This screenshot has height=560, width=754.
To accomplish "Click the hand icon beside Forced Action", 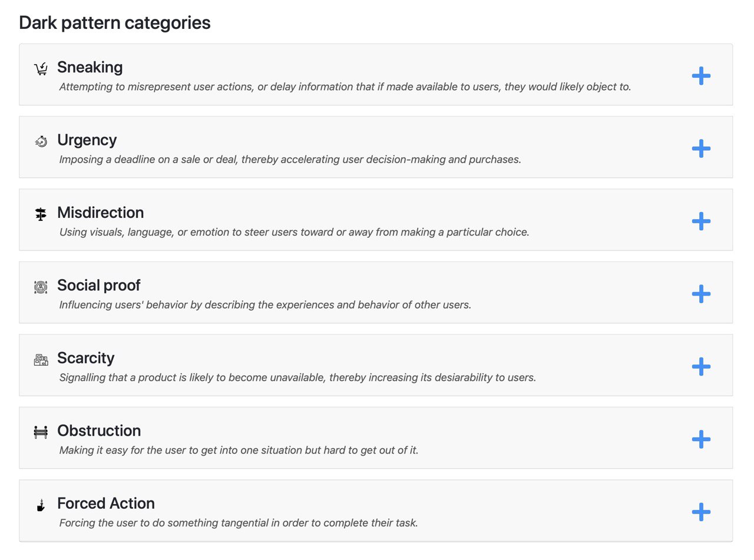I will click(41, 505).
